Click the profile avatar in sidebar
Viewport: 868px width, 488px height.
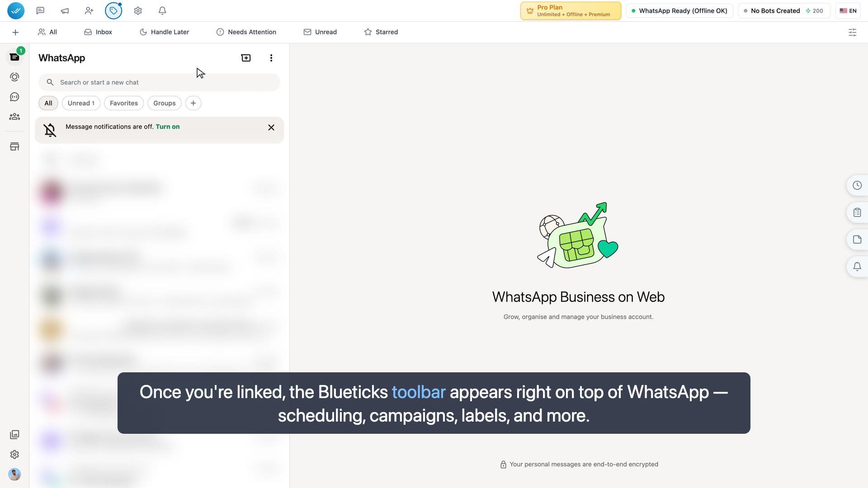point(14,474)
